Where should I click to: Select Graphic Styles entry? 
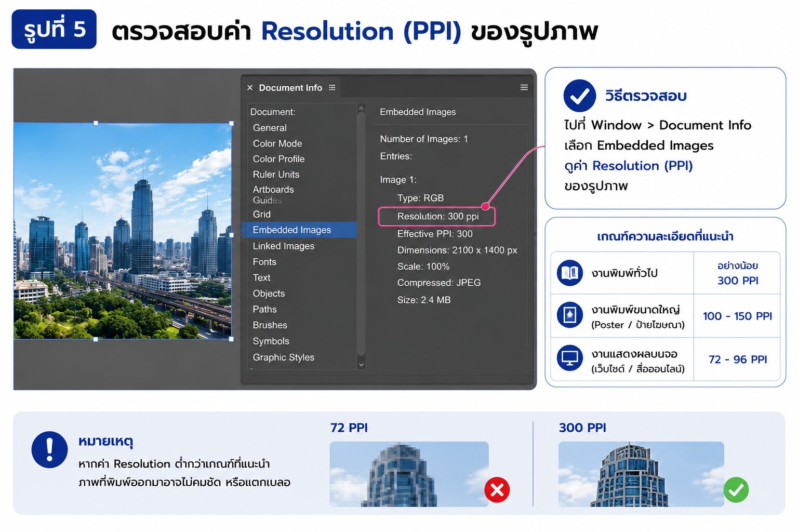283,357
